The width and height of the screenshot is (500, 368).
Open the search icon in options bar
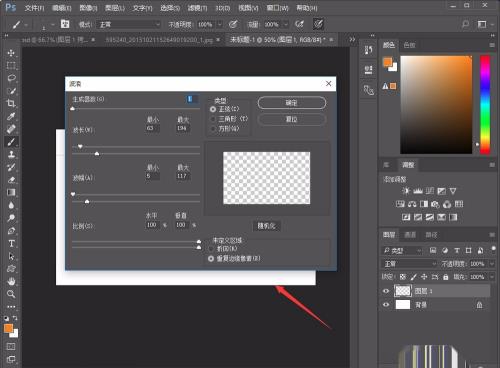(465, 24)
